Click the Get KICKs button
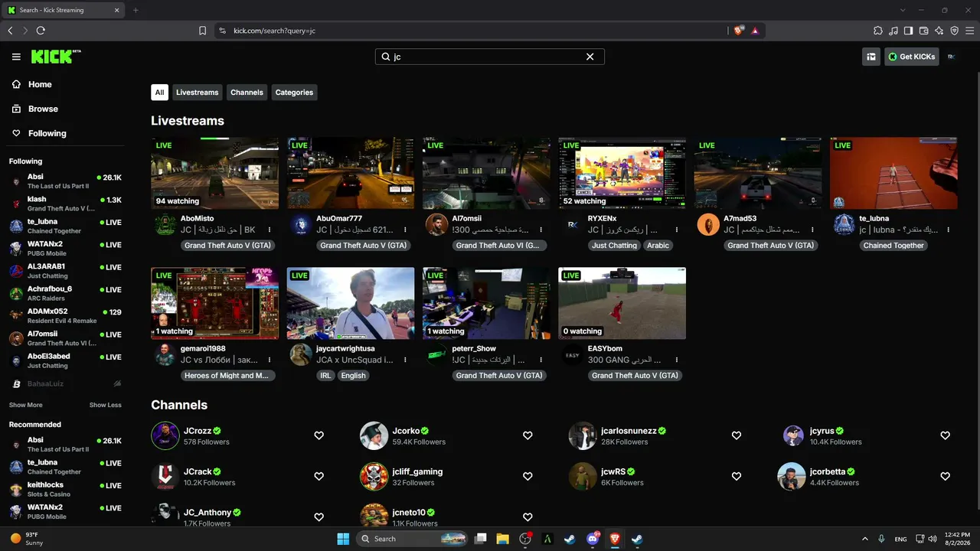980x551 pixels. pyautogui.click(x=912, y=57)
